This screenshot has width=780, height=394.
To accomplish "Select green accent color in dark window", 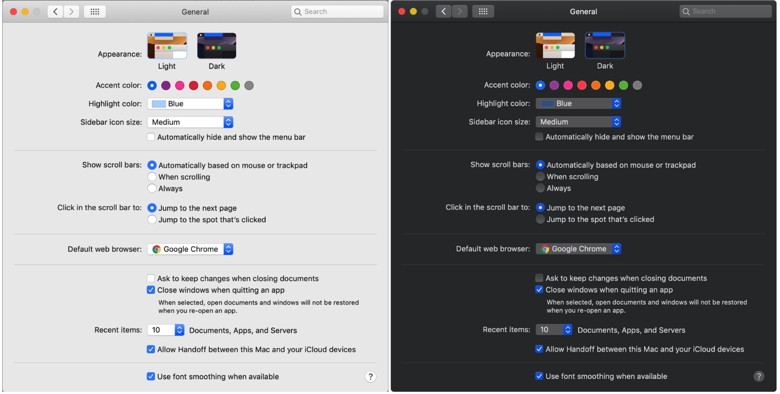I will [623, 85].
